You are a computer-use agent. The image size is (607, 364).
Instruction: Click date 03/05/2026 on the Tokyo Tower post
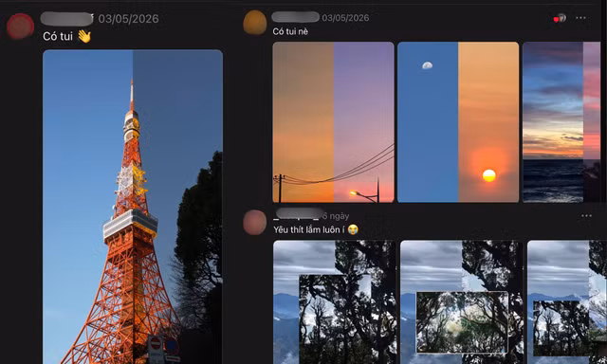129,19
